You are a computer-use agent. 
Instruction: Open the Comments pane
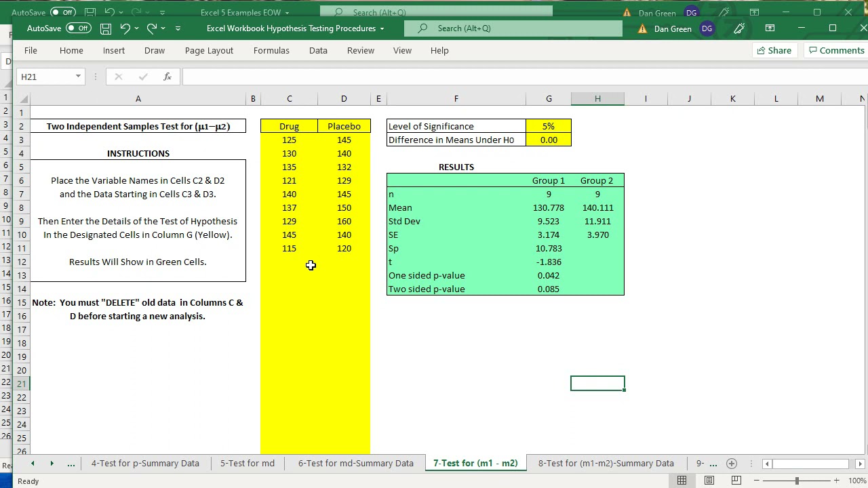coord(835,50)
